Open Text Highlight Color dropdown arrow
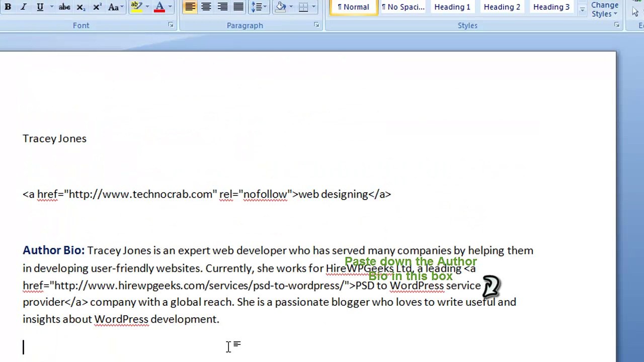This screenshot has height=362, width=644. coord(147,7)
